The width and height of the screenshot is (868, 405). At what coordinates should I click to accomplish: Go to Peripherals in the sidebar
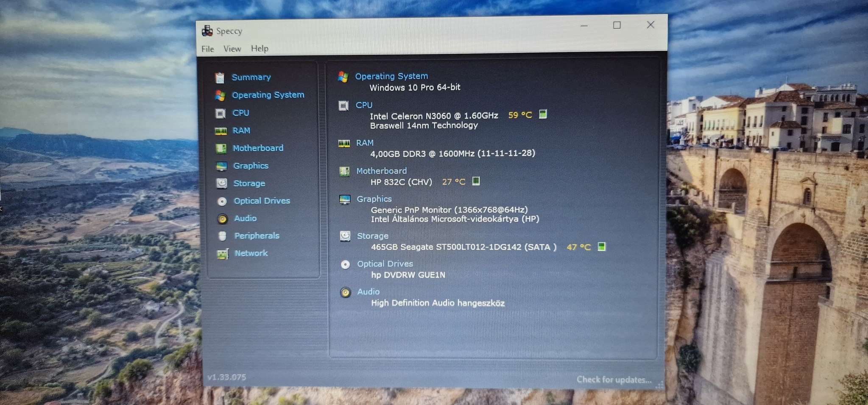click(x=257, y=236)
